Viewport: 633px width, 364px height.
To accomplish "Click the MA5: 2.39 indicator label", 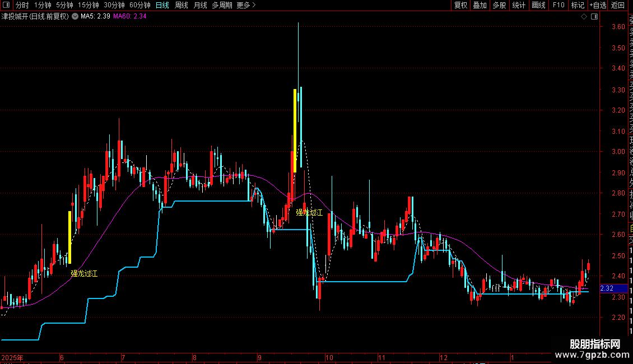I will coord(95,16).
